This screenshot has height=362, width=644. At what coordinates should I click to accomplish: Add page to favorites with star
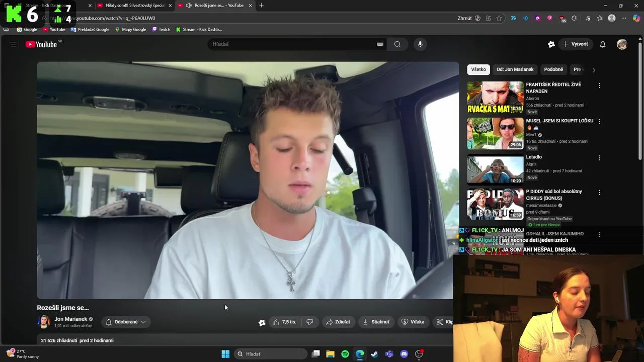click(499, 18)
